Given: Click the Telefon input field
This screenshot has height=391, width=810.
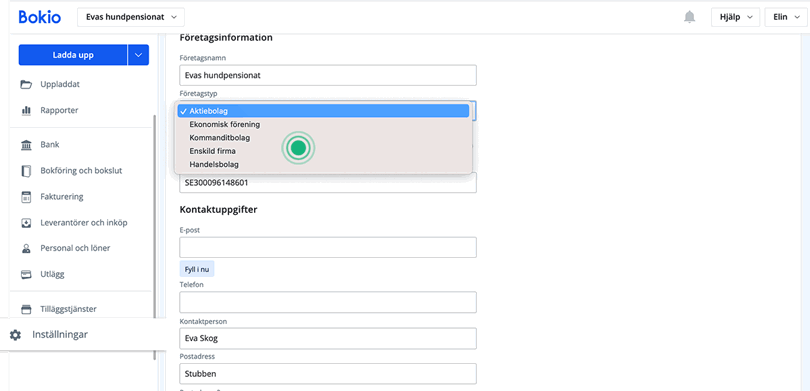Looking at the screenshot, I should click(328, 302).
